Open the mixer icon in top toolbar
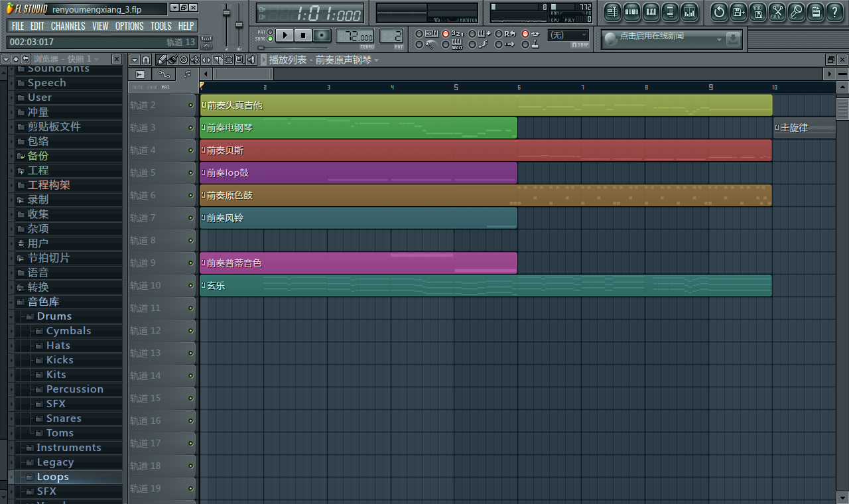Screen dimensions: 849x504 tap(689, 12)
